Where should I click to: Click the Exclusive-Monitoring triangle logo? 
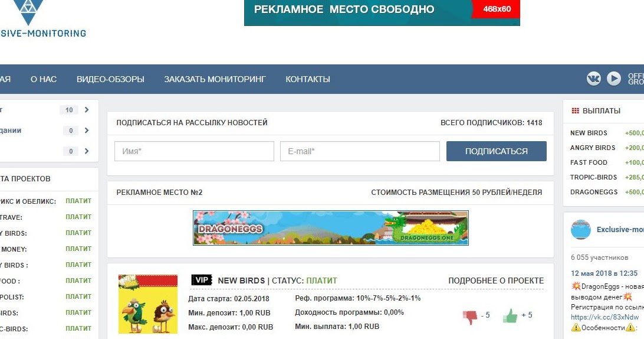point(28,12)
